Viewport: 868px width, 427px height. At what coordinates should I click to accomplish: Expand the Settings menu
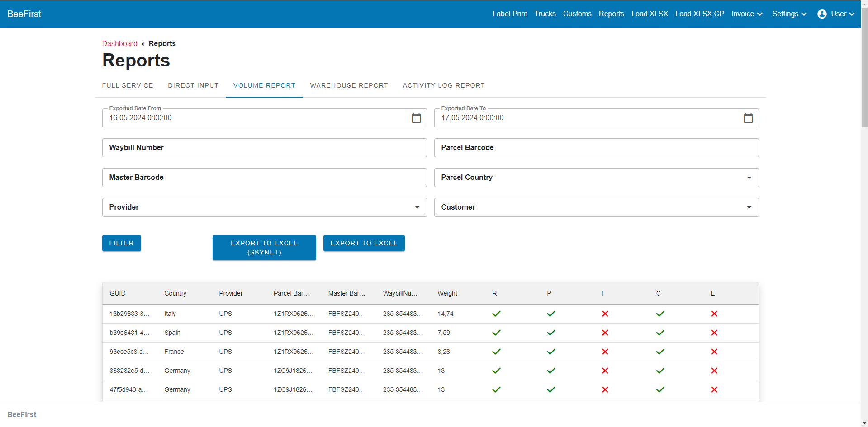(x=789, y=14)
